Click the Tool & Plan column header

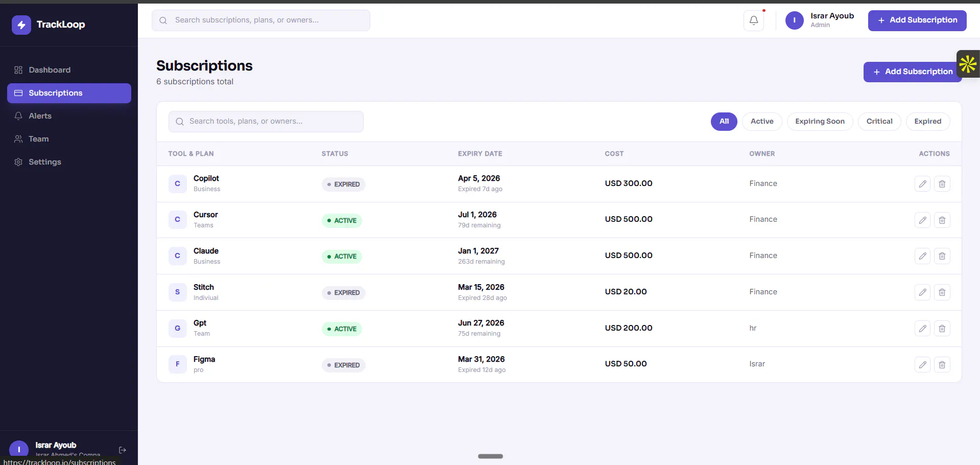coord(191,154)
